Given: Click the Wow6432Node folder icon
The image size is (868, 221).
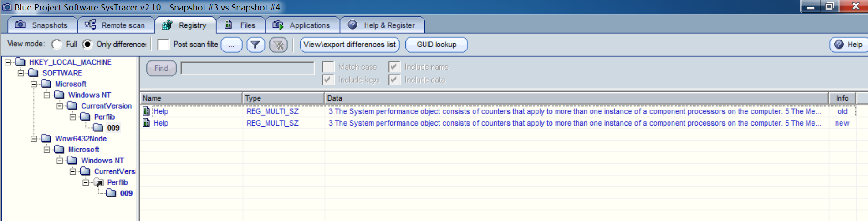Looking at the screenshot, I should click(46, 138).
